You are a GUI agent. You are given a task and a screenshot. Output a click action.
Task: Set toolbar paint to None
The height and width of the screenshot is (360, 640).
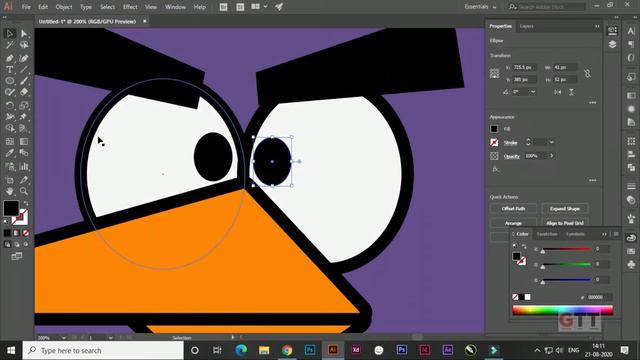point(26,233)
